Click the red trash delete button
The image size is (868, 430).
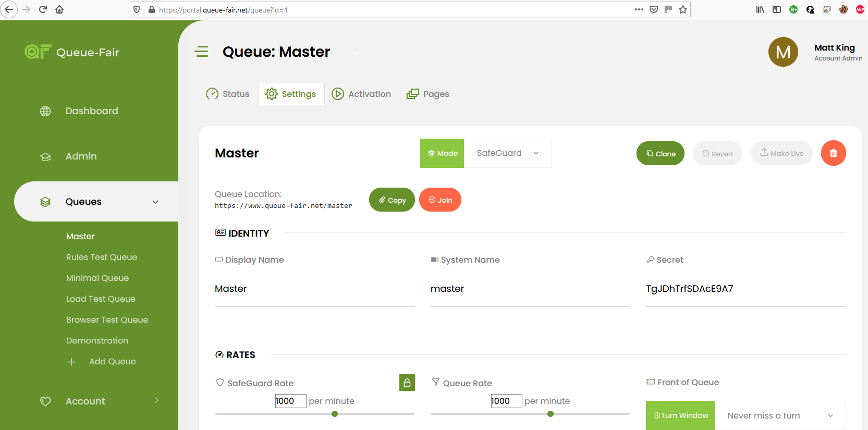click(x=834, y=153)
